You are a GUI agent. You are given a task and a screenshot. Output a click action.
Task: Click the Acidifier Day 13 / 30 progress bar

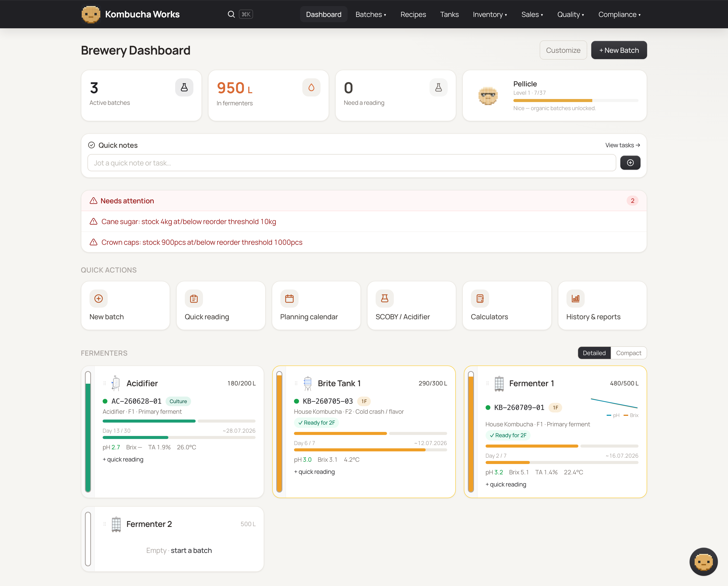pyautogui.click(x=179, y=437)
